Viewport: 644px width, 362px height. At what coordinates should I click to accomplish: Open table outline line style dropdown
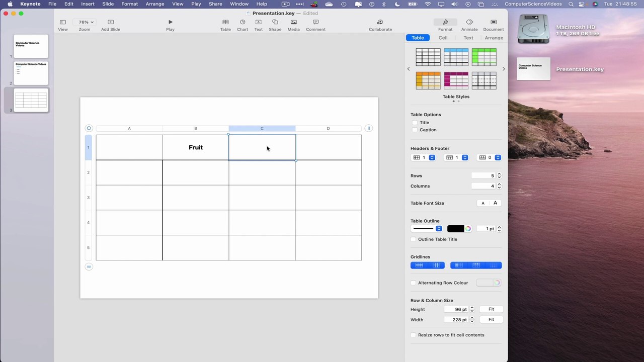click(427, 229)
